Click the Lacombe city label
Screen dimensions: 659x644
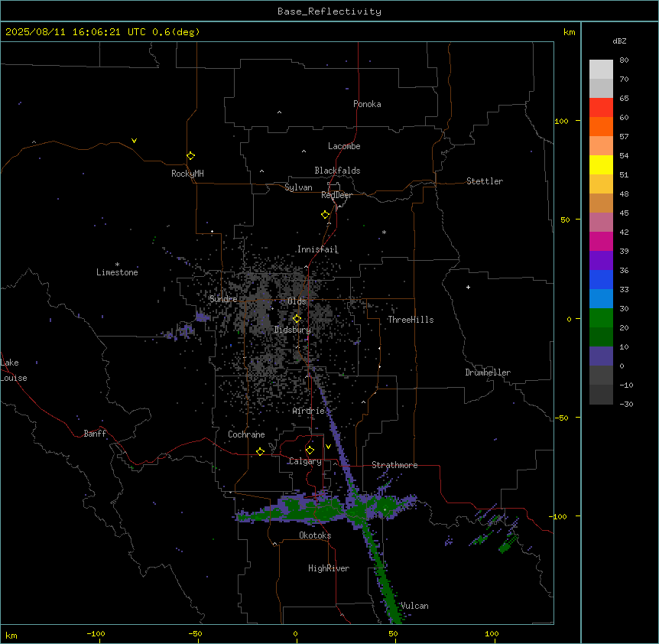click(344, 146)
